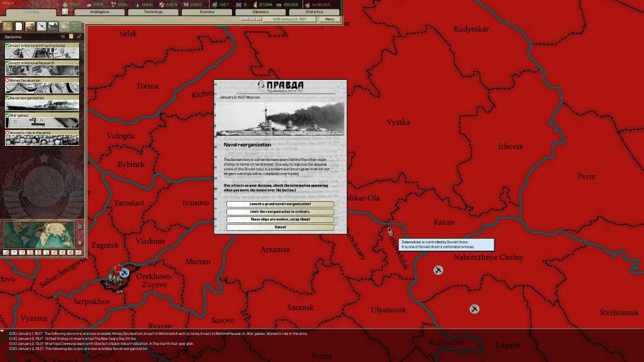The image size is (644, 362).
Task: Select the oil stockpile icon in the resource bar
Action: pos(138,3)
